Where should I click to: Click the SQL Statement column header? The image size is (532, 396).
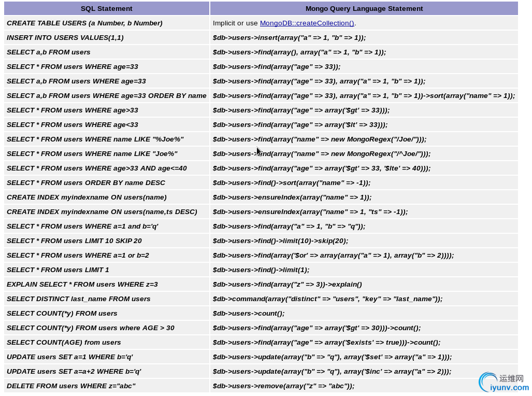coord(107,8)
